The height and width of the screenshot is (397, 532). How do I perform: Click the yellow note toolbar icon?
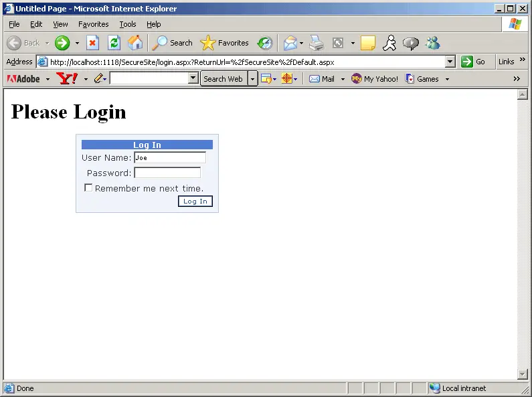point(368,43)
